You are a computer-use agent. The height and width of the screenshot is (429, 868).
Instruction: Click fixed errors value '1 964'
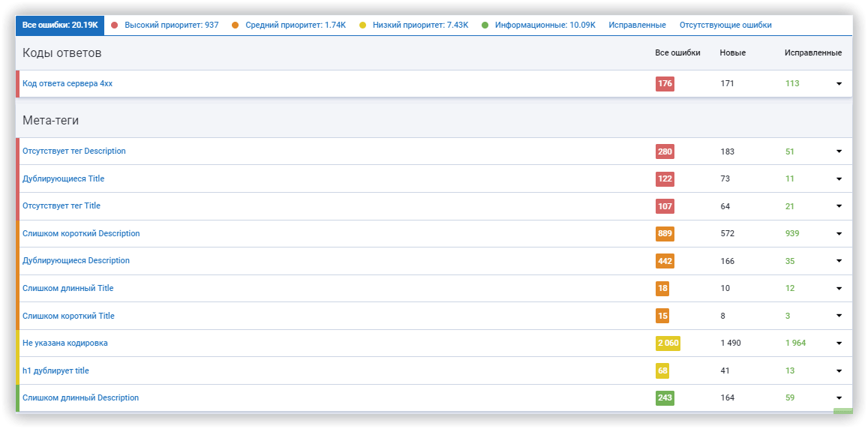795,343
